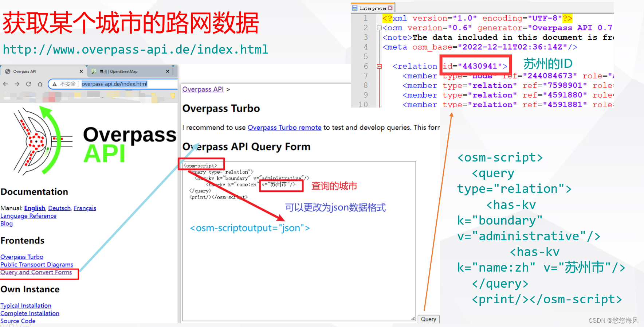Open Public Transport Diagrams link
This screenshot has height=327, width=644.
(x=37, y=265)
